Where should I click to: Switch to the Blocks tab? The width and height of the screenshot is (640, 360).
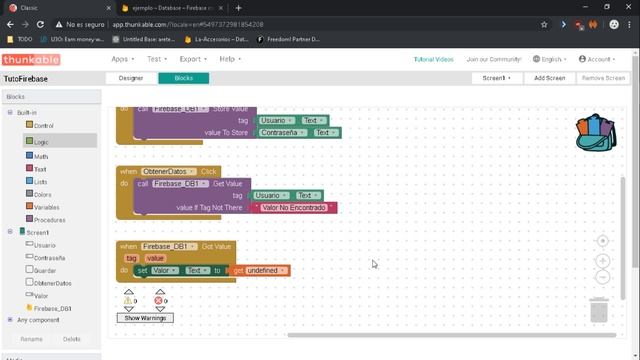(184, 78)
